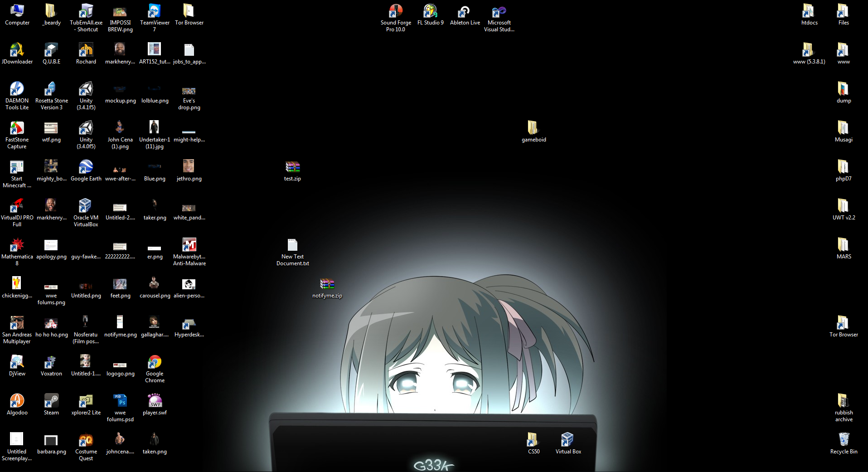Viewport: 868px width, 472px height.
Task: Select the wwe folums.psd Photoshop file
Action: (120, 401)
